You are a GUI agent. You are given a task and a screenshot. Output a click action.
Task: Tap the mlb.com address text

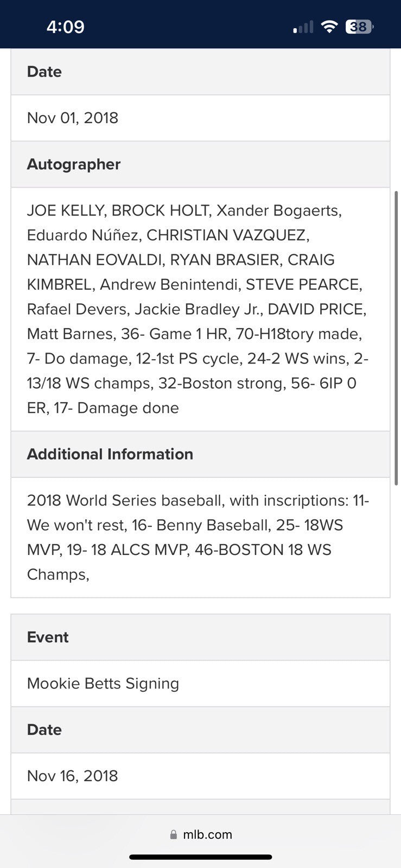pos(207,834)
